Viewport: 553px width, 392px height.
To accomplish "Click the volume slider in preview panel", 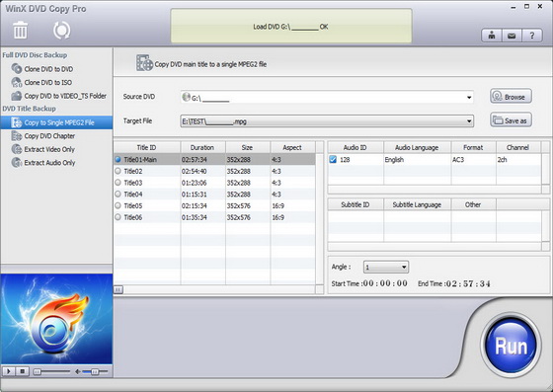I will [x=95, y=371].
